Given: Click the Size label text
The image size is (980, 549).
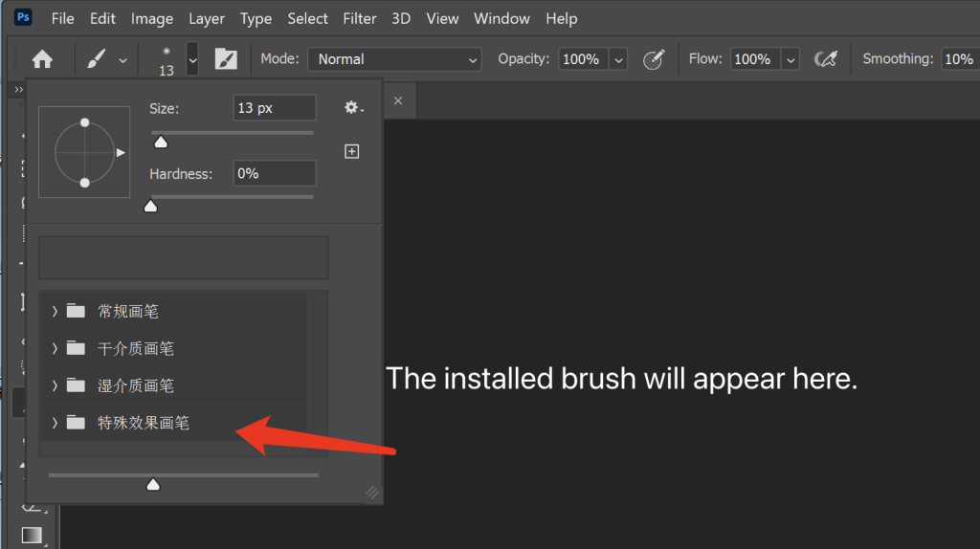Looking at the screenshot, I should [165, 109].
